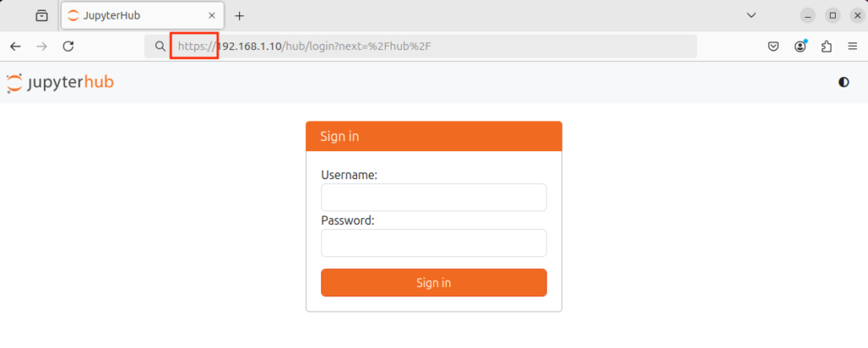
Task: Expand the list all tabs dropdown
Action: [751, 15]
